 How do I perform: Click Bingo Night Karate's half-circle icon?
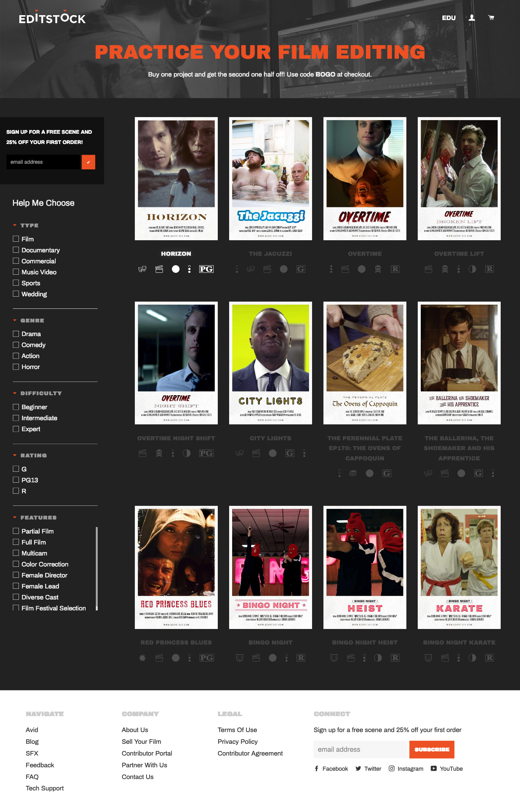[472, 658]
